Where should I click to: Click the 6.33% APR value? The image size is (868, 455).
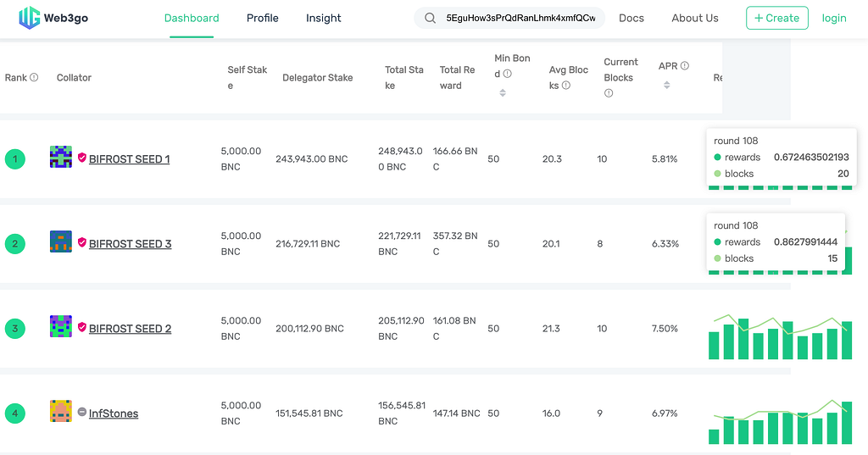point(665,244)
